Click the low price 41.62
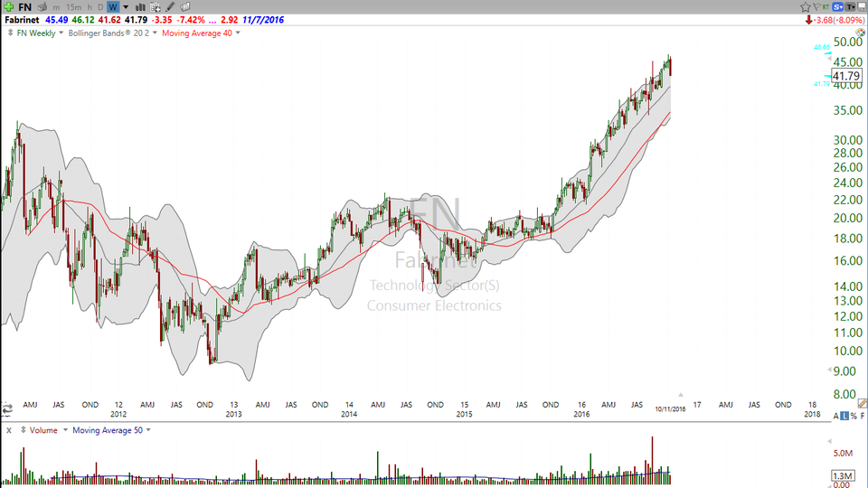The image size is (868, 488). (x=109, y=20)
